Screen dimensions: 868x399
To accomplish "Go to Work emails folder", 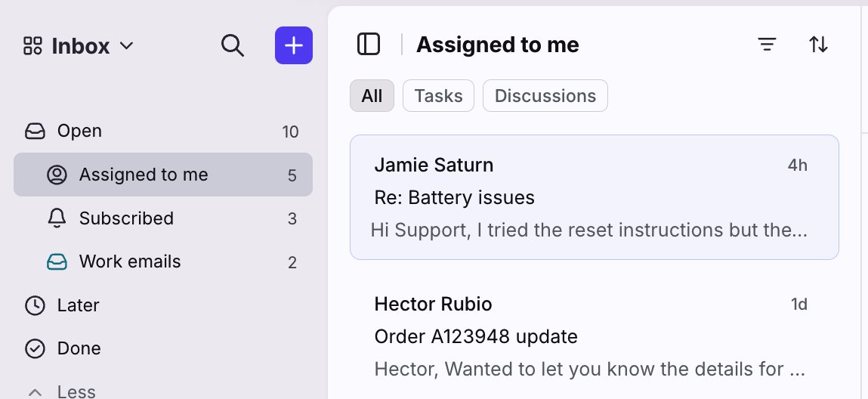I will (x=163, y=261).
